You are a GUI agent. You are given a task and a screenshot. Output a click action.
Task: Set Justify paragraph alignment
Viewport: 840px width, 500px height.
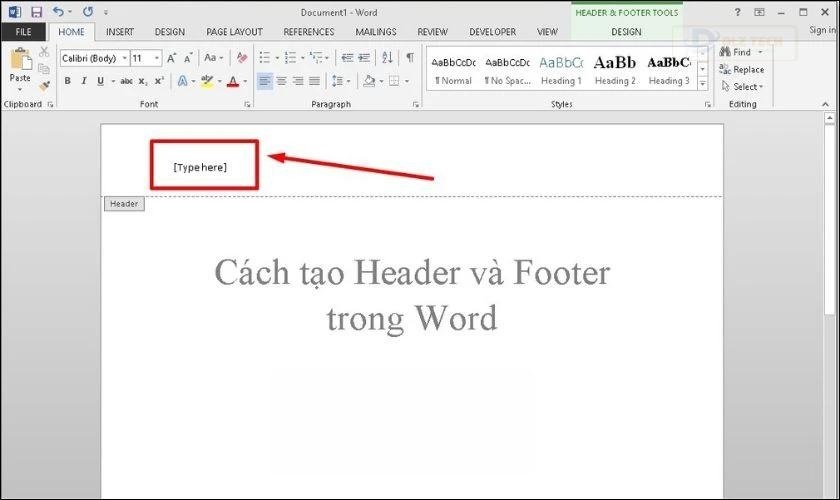click(x=314, y=81)
